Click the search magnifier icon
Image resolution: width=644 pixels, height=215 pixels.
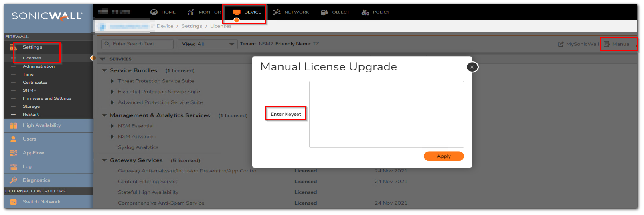pos(107,44)
